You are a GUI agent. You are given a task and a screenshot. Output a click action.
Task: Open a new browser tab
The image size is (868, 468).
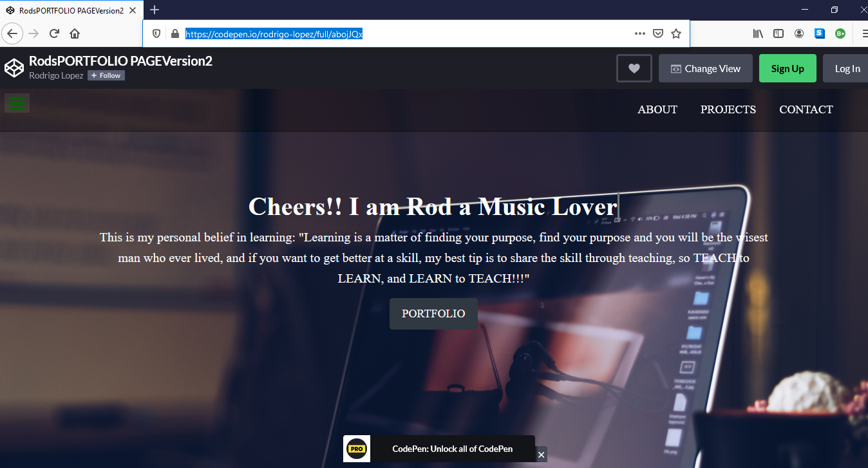click(x=155, y=10)
